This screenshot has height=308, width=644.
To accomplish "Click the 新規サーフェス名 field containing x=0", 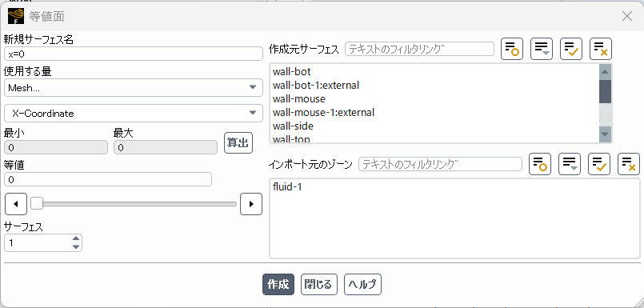I will [134, 54].
